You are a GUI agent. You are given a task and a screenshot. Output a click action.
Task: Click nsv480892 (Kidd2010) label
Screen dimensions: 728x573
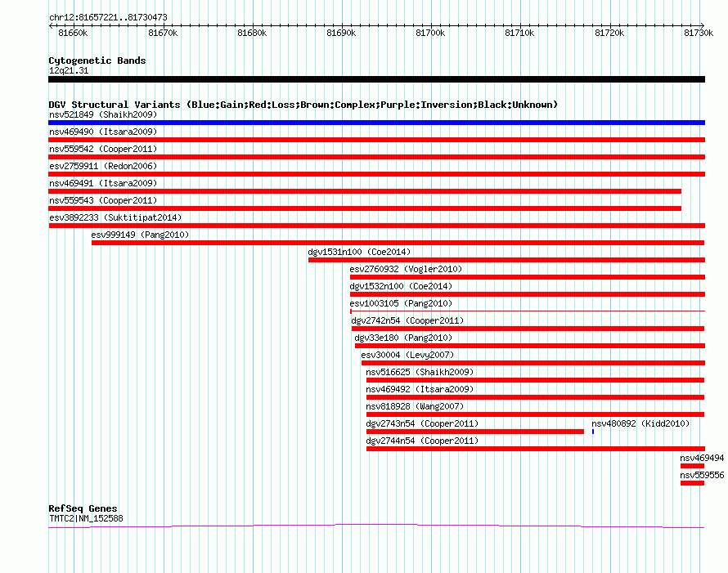tap(640, 423)
